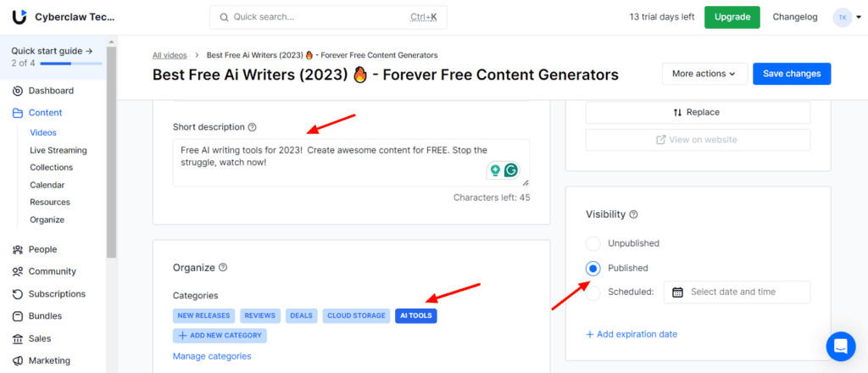Click the 13 trial days left text
868x373 pixels.
(661, 17)
